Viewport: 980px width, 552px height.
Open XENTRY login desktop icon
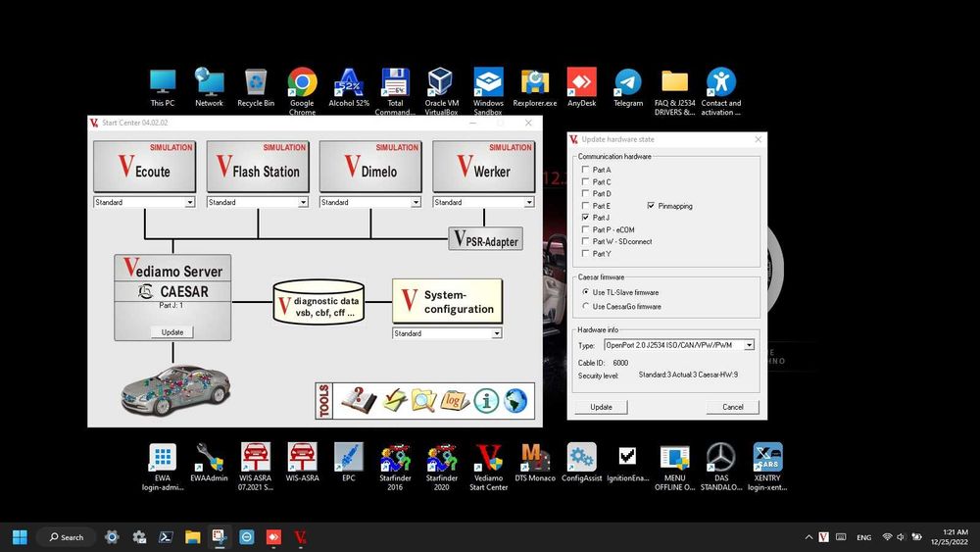pyautogui.click(x=767, y=467)
